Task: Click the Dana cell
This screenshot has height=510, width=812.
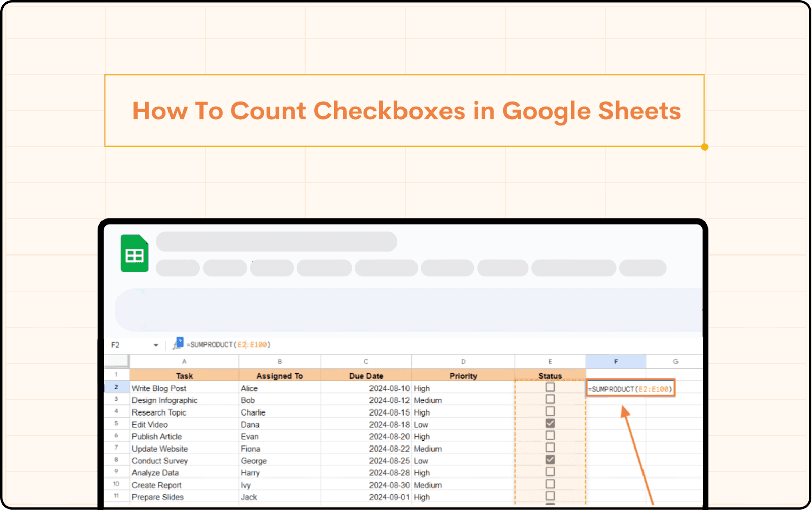Action: point(280,424)
